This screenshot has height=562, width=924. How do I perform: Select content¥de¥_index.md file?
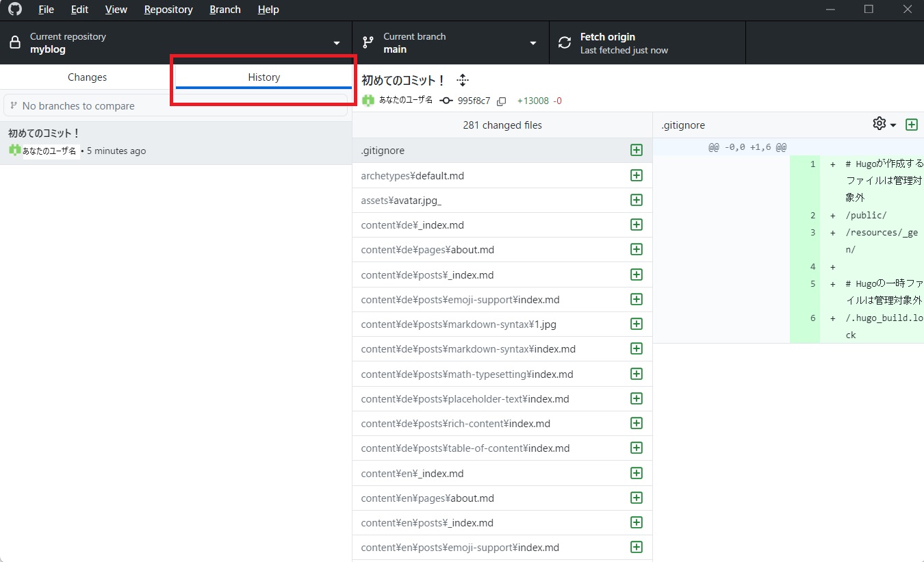[x=502, y=225]
